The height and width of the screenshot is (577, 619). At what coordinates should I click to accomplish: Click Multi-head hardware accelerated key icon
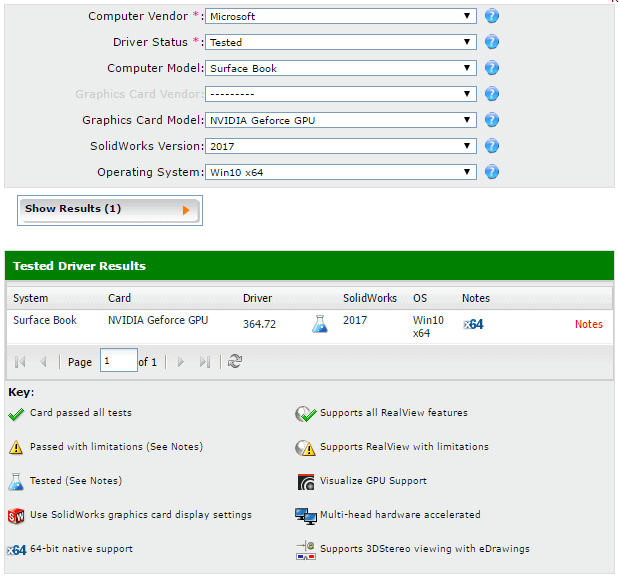click(x=306, y=516)
